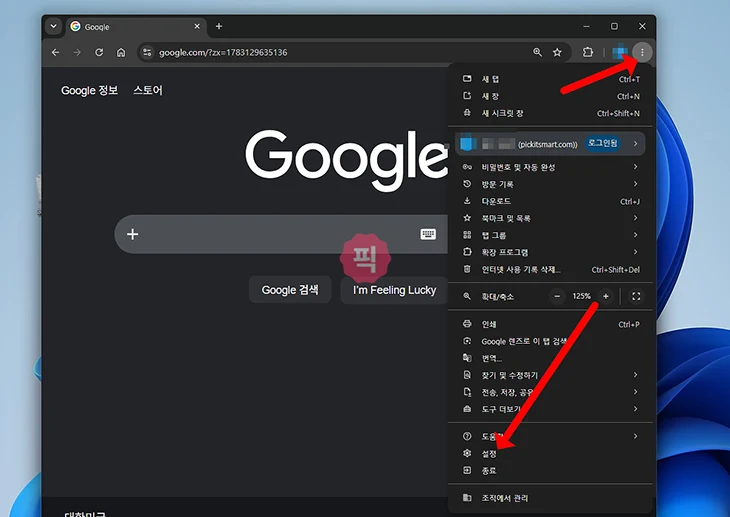Expand 찾기 및 수정하기 submenu
Screen dimensions: 730x517
click(x=551, y=375)
